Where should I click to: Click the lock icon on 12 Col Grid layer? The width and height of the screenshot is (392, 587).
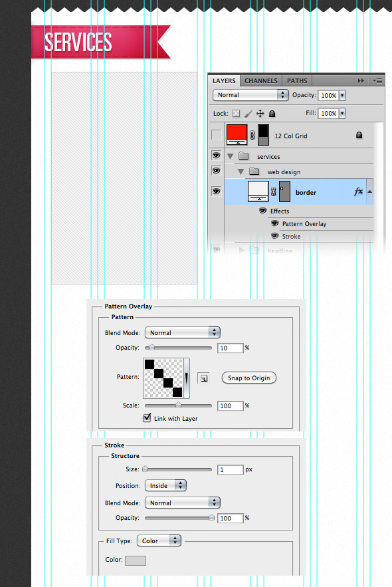click(359, 135)
